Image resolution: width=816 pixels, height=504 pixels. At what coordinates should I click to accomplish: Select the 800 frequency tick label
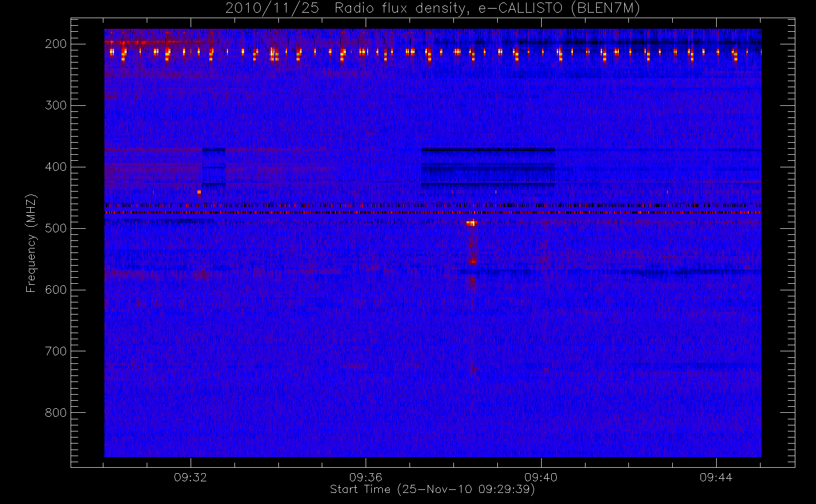point(55,413)
